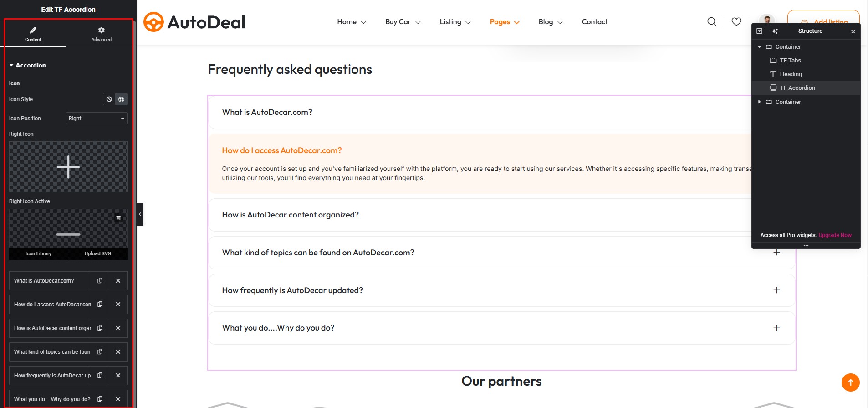Remove 'What kind of topics' item
868x408 pixels.
(118, 352)
